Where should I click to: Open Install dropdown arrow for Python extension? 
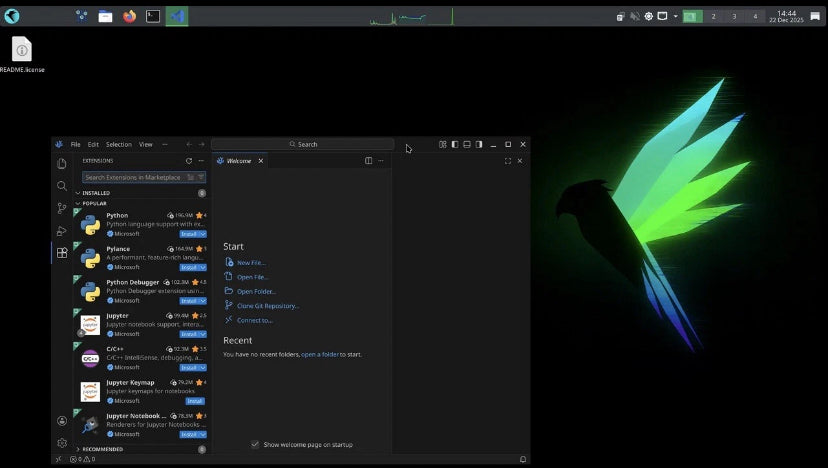coord(203,234)
